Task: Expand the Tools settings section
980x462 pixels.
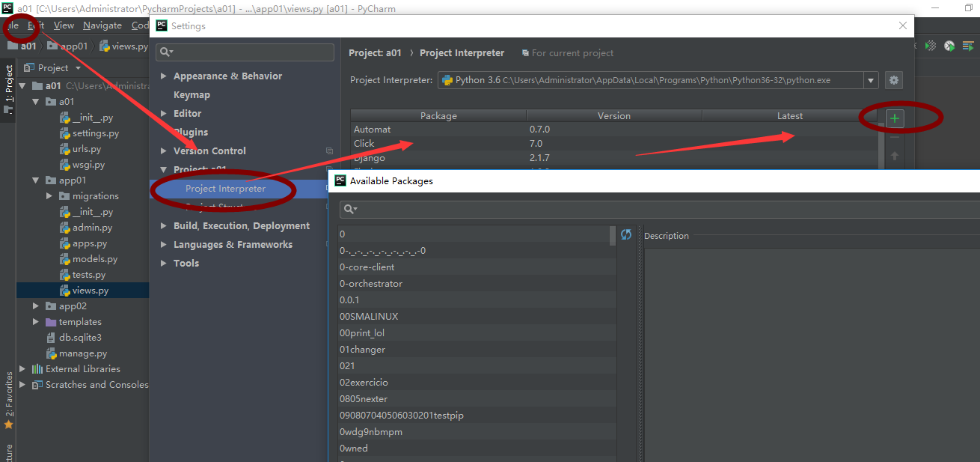Action: tap(164, 264)
